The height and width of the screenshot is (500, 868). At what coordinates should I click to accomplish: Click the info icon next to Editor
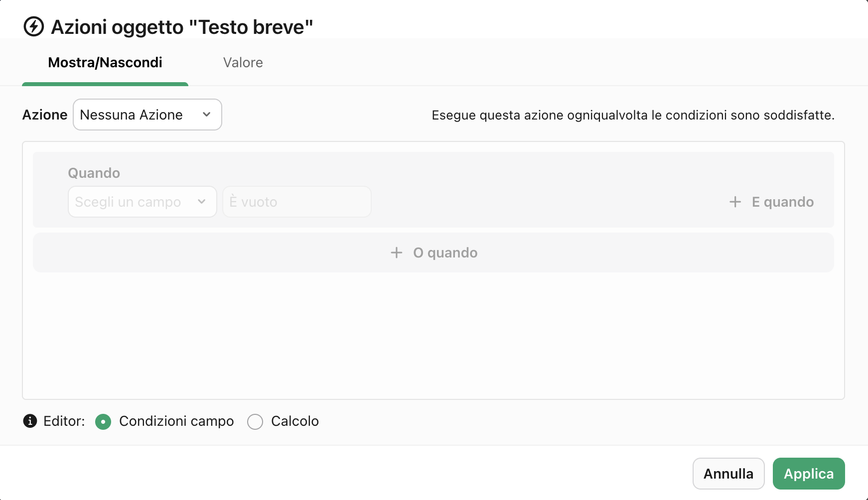[x=30, y=421]
